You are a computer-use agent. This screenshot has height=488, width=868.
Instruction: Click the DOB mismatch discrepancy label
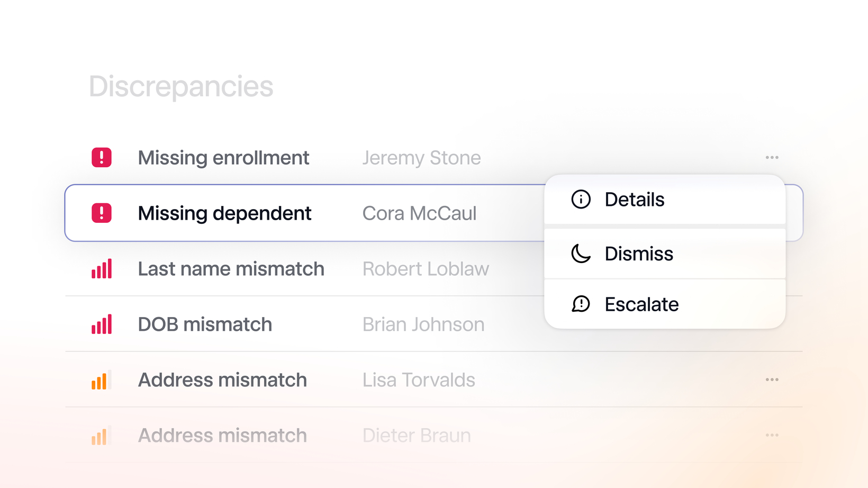point(205,324)
